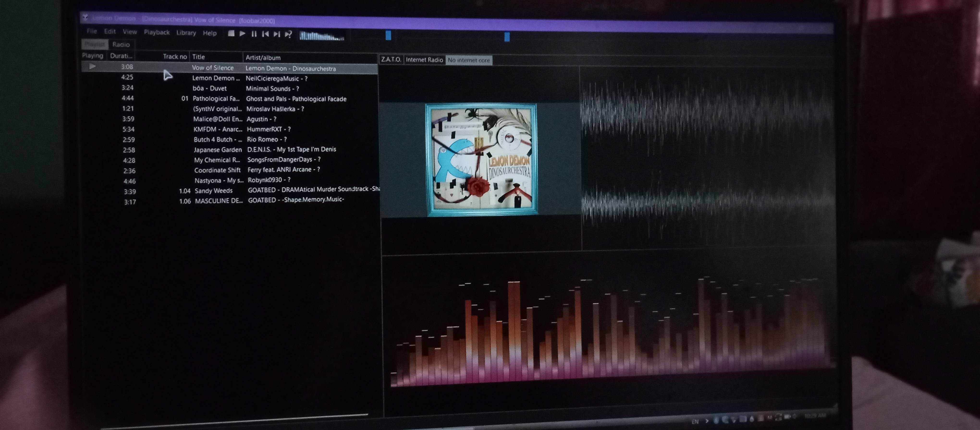The height and width of the screenshot is (430, 980).
Task: Switch to the Radio tab
Action: click(121, 44)
